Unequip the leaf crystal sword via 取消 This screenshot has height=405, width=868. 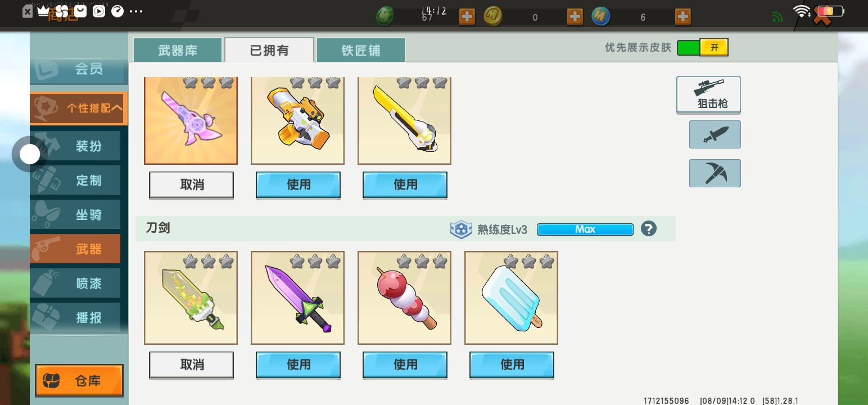pos(191,365)
